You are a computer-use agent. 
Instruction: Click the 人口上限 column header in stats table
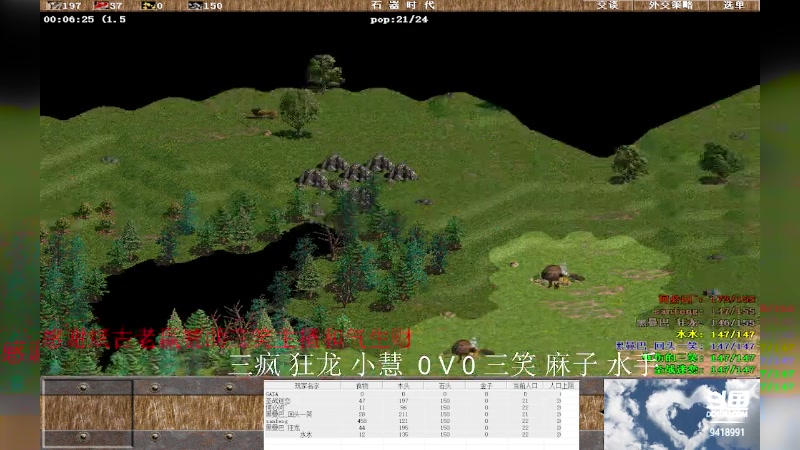pos(561,386)
